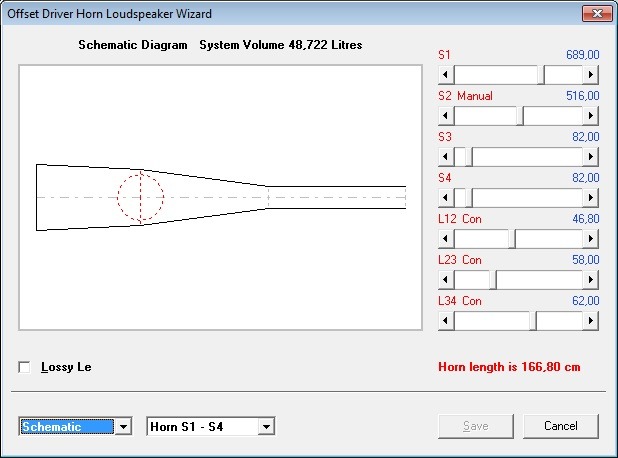Click the Horn S1 - S4 combo text
Screen dimensions: 618x458
[187, 426]
